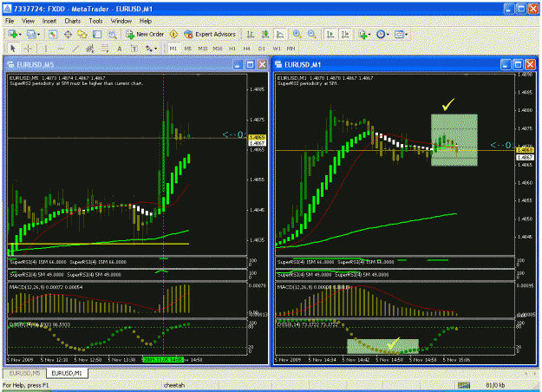Select the Horizontal Line drawing tool
Image resolution: width=542 pixels, height=392 pixels.
61,49
